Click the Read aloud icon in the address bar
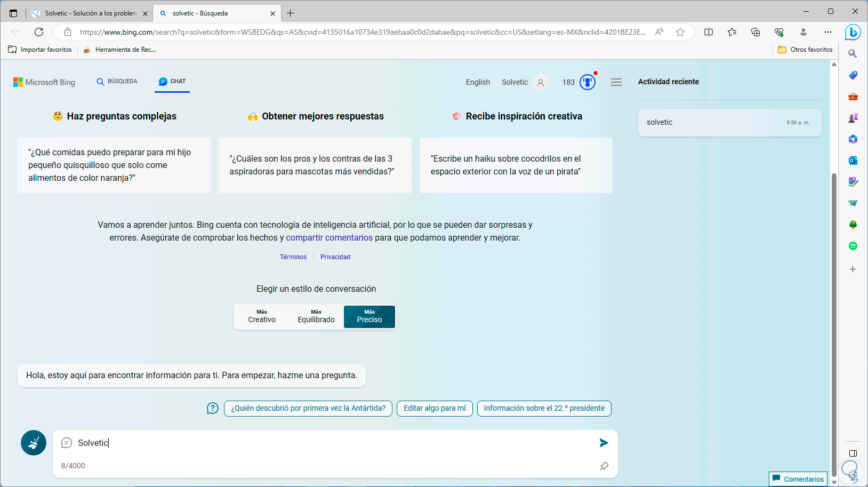This screenshot has height=487, width=868. pyautogui.click(x=660, y=32)
